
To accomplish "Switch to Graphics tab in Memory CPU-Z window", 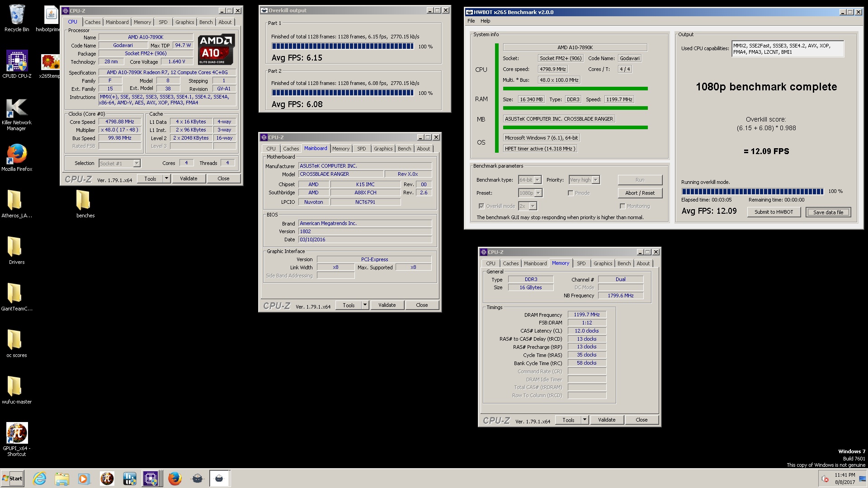I will coord(603,263).
